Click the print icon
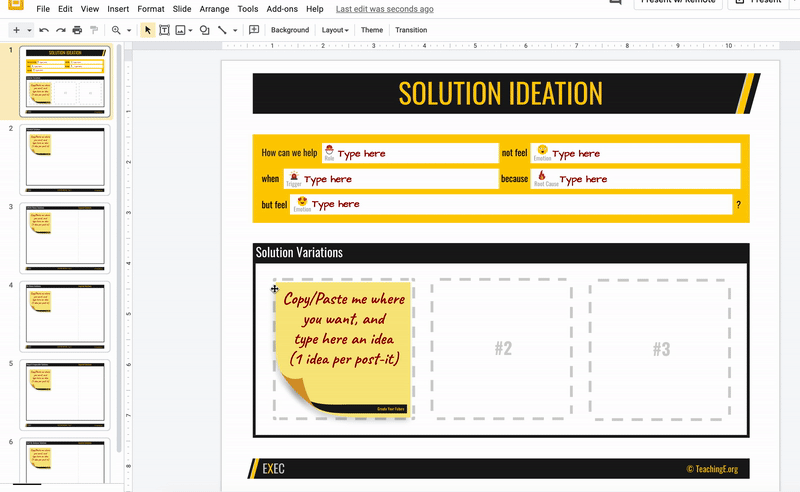800x492 pixels. pyautogui.click(x=77, y=30)
